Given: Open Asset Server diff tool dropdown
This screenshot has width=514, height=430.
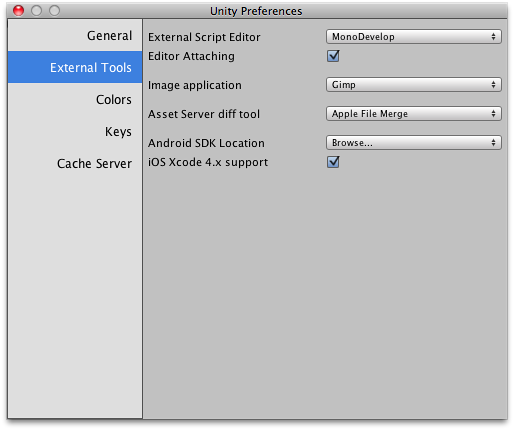Looking at the screenshot, I should [x=414, y=114].
